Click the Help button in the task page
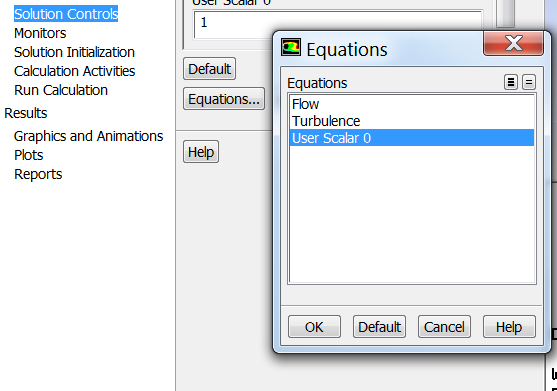The image size is (557, 391). [x=201, y=152]
